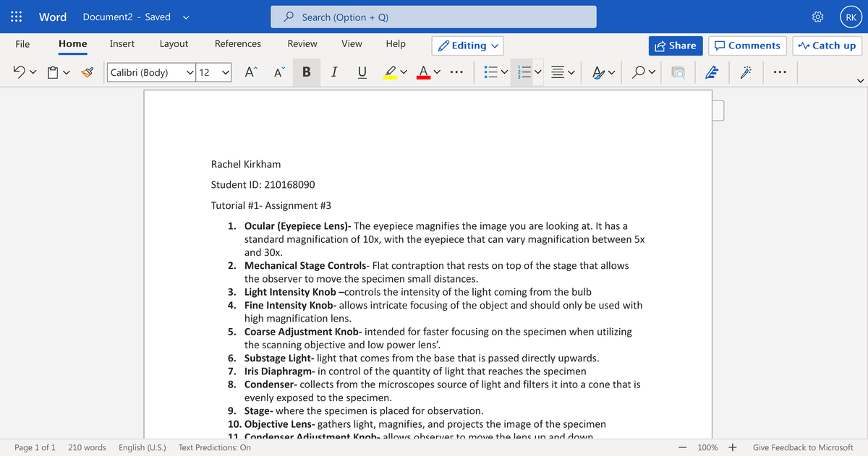Increase the font size

point(250,72)
